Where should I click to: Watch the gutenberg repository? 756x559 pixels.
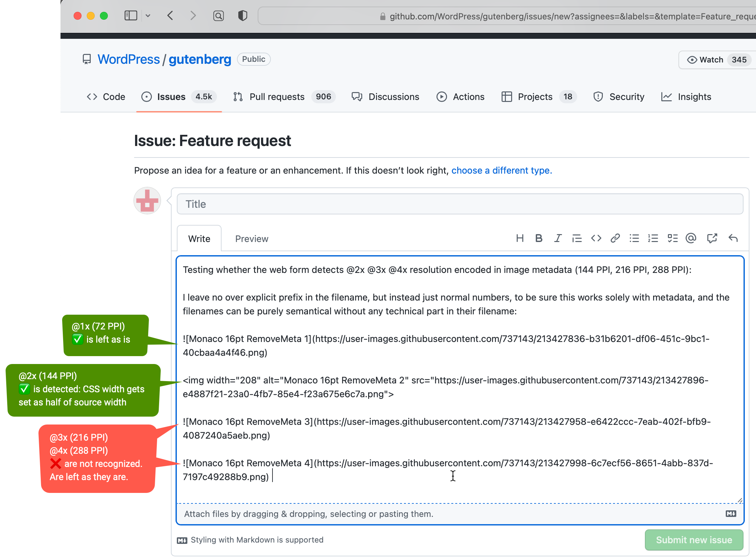(x=711, y=60)
